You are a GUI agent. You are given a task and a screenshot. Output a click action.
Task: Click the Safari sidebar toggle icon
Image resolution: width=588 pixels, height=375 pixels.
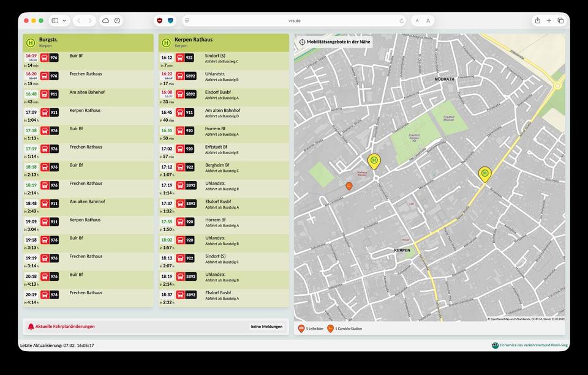[x=55, y=21]
